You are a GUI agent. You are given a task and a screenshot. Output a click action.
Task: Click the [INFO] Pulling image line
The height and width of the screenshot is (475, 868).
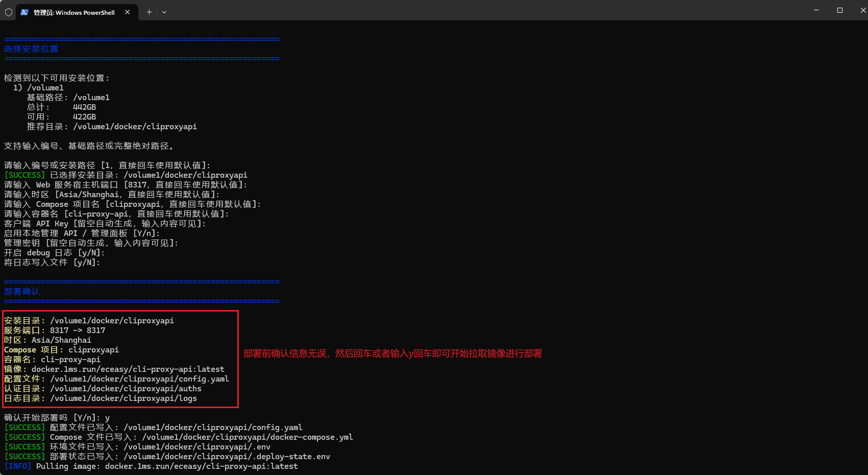pyautogui.click(x=151, y=466)
